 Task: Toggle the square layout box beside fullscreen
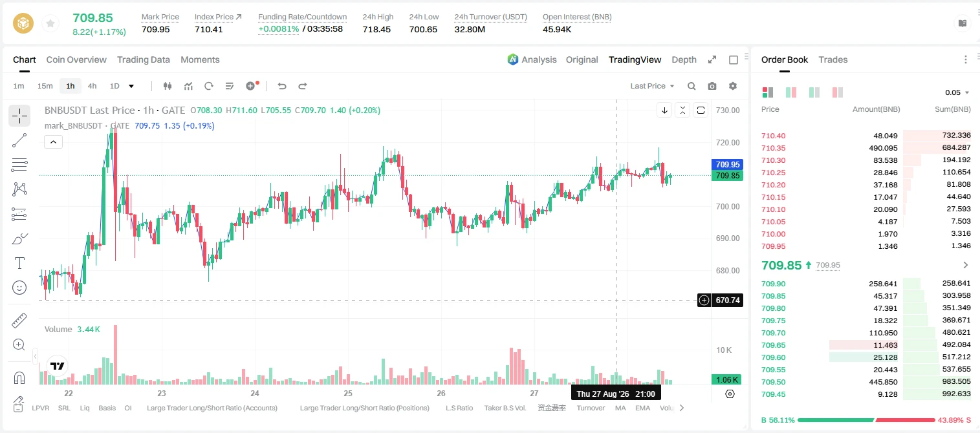pyautogui.click(x=734, y=59)
